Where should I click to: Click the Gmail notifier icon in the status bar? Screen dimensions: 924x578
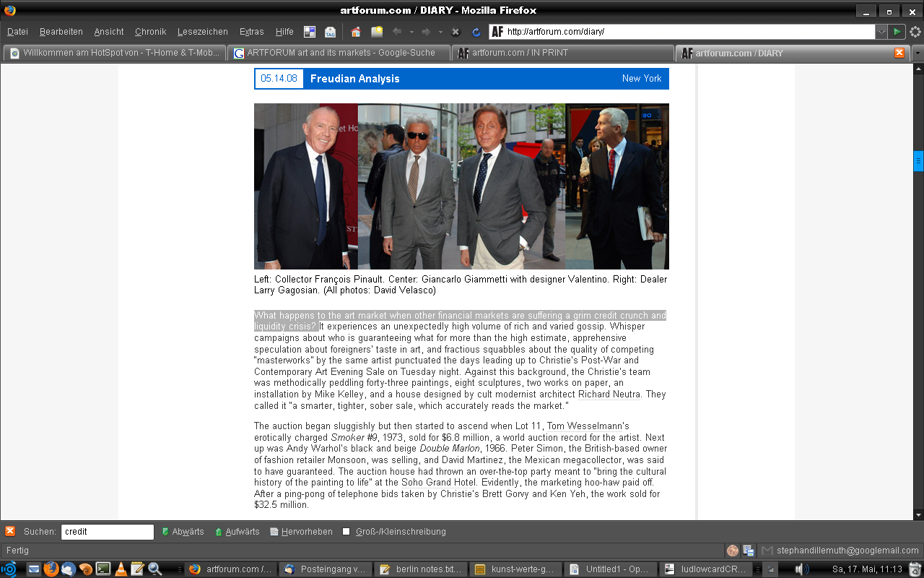(x=767, y=551)
